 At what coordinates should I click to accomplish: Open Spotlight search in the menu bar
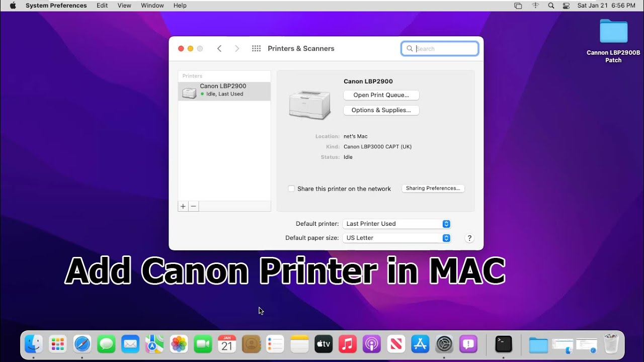click(x=551, y=6)
